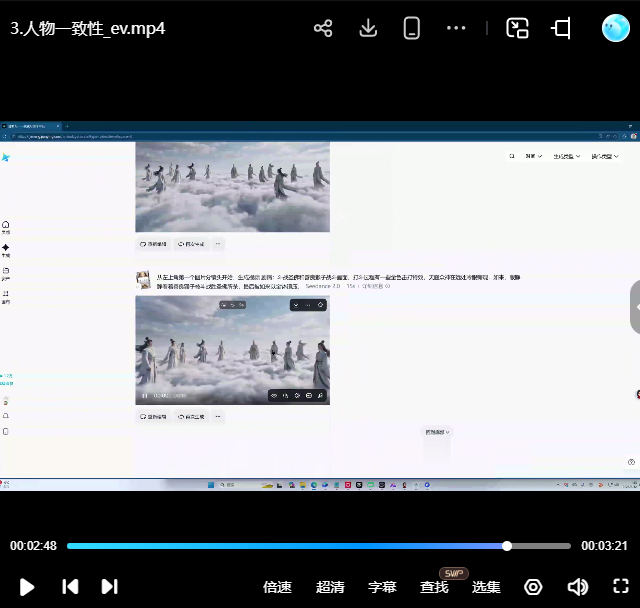Open a new browser tab with the plus button
Screen dimensions: 640x608
pos(67,126)
